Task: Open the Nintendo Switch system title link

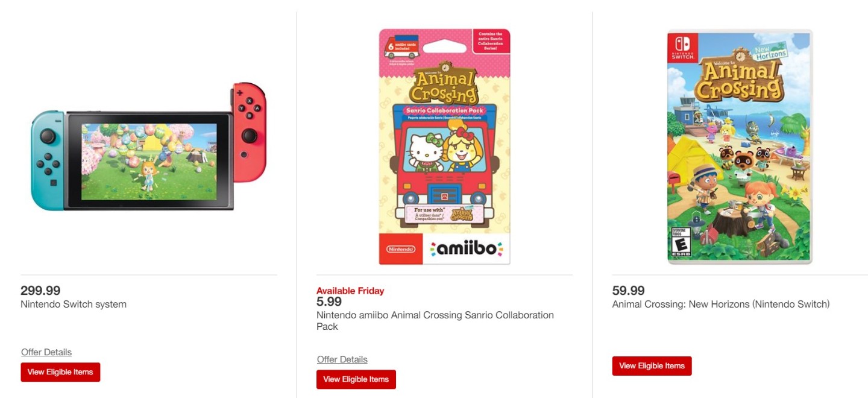Action: pos(74,304)
